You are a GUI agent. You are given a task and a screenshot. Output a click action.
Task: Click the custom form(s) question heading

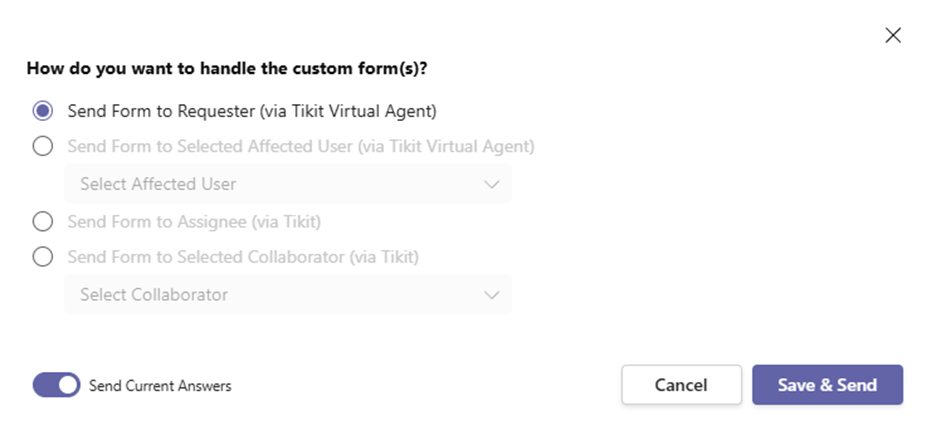[234, 69]
